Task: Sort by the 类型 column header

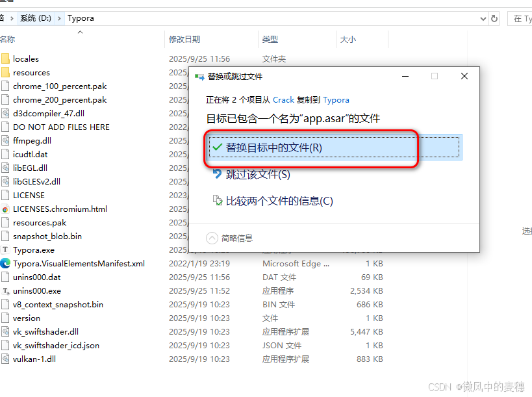Action: click(270, 40)
